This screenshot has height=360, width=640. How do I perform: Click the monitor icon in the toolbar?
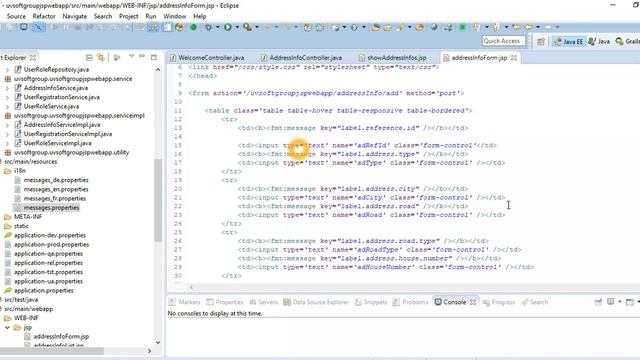(x=24, y=27)
